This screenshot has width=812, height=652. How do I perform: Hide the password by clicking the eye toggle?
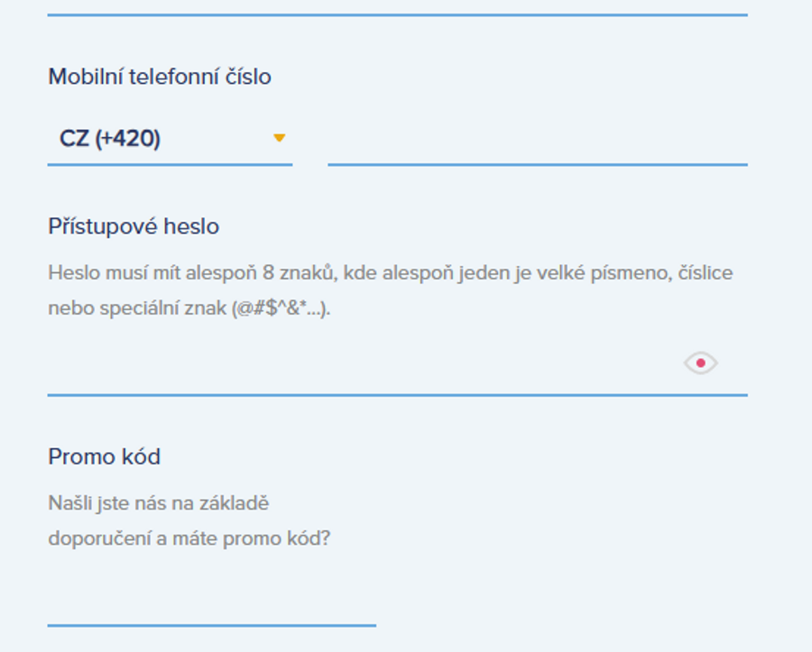pyautogui.click(x=703, y=361)
